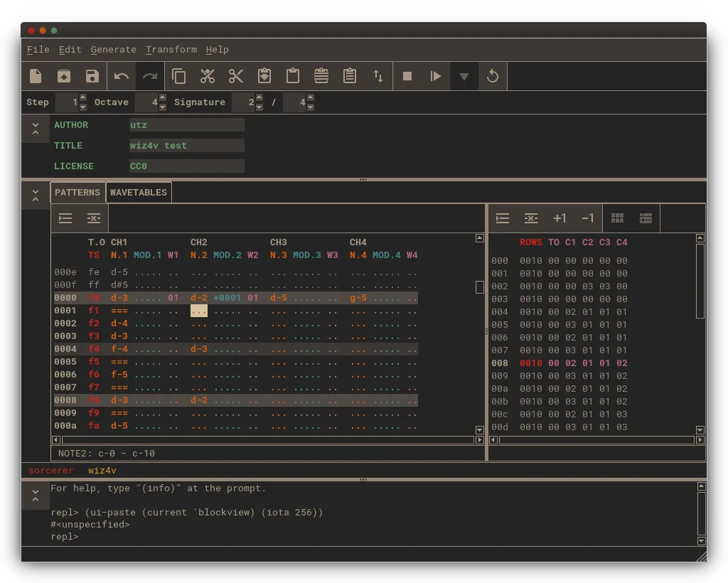Collapse the PATTERNS panel chevron
This screenshot has height=583, width=728.
[35, 193]
